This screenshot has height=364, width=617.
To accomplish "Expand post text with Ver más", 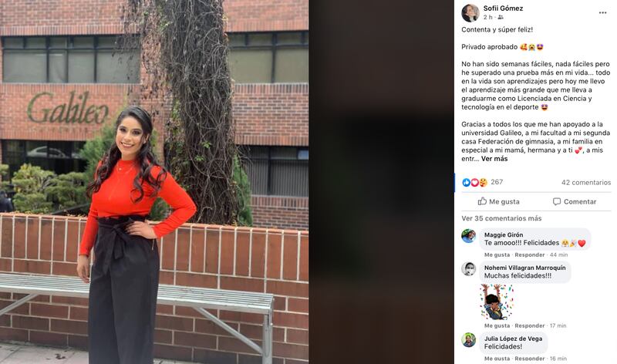I will tap(494, 159).
